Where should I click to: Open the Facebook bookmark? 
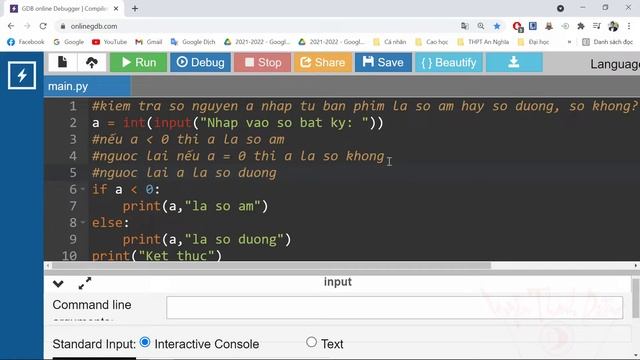[x=26, y=42]
